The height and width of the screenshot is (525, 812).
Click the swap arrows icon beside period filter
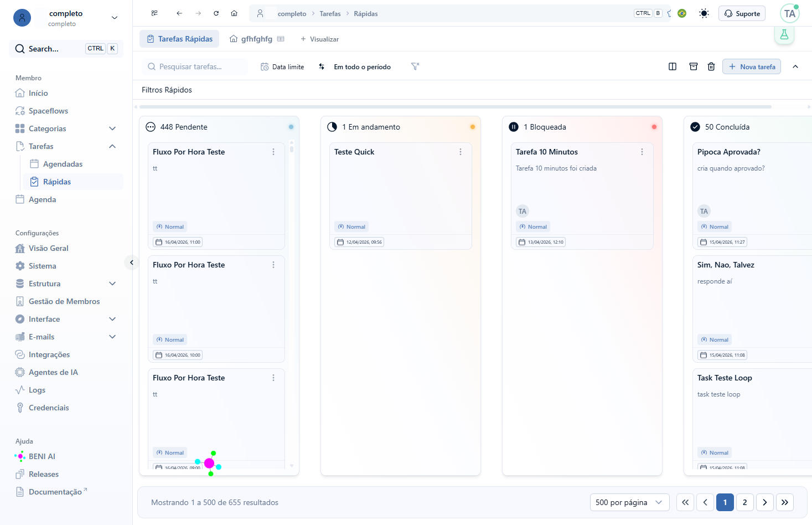click(x=322, y=66)
